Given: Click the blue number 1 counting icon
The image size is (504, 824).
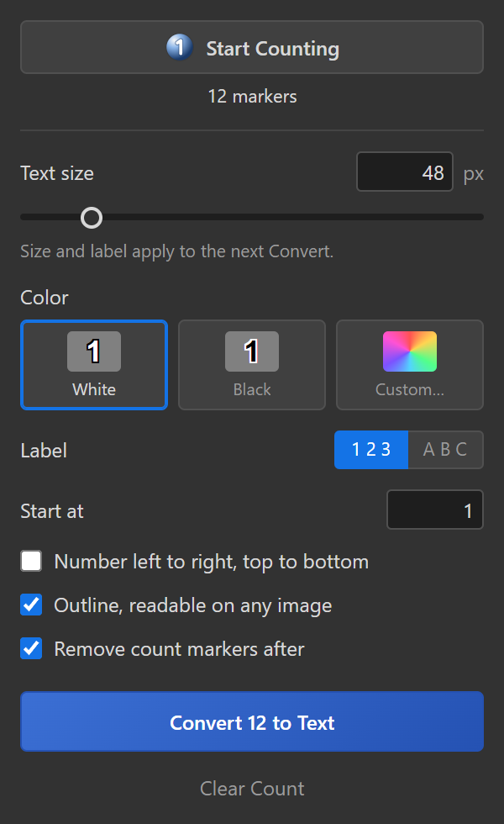Looking at the screenshot, I should pos(180,47).
